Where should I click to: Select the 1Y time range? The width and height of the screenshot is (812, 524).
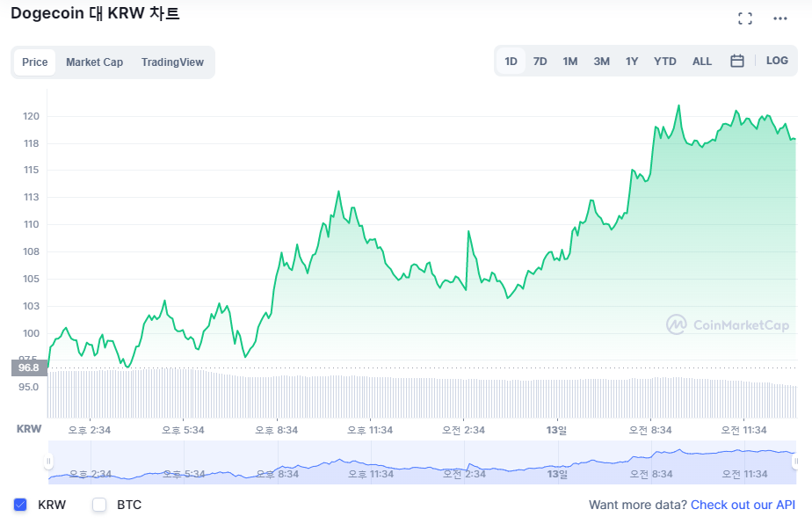631,62
